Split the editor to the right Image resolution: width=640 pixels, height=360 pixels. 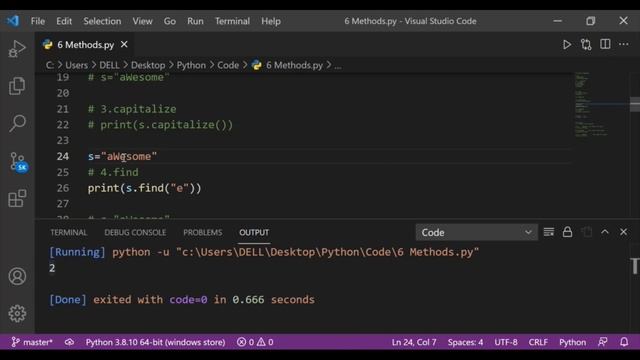click(x=605, y=44)
